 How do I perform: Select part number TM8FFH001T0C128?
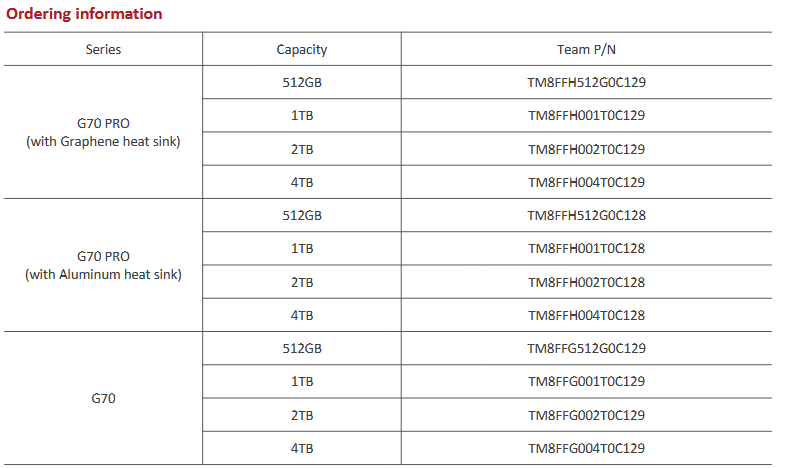click(587, 248)
